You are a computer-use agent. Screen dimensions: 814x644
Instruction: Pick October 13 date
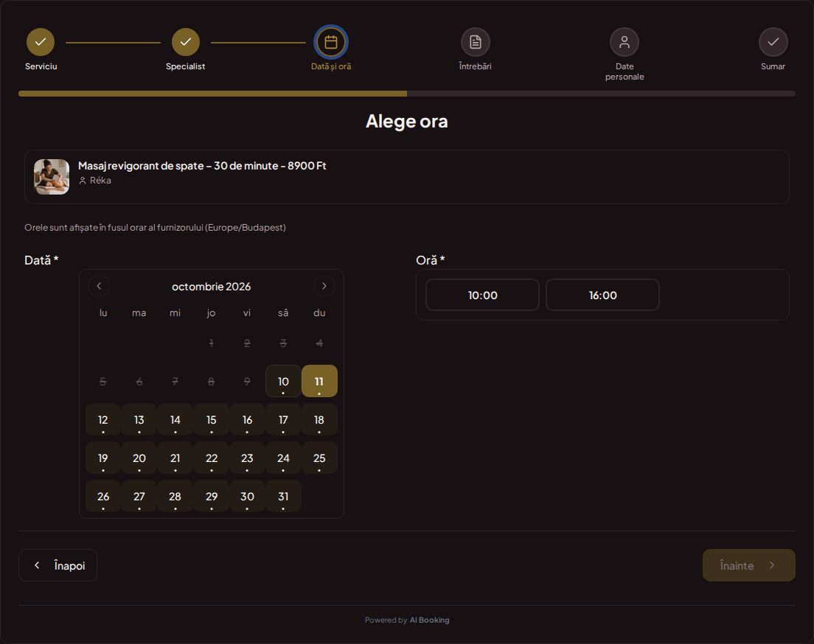[x=139, y=420]
